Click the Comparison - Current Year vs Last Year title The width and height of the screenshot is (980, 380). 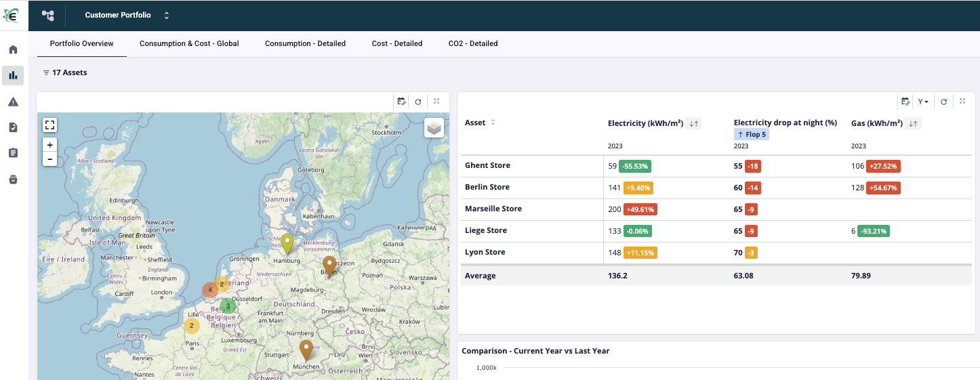point(535,351)
